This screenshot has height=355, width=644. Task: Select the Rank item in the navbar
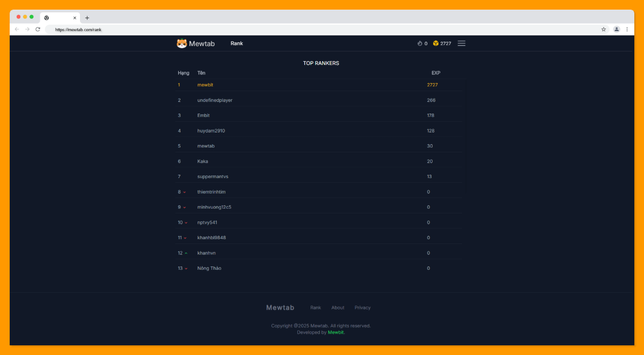click(x=237, y=43)
